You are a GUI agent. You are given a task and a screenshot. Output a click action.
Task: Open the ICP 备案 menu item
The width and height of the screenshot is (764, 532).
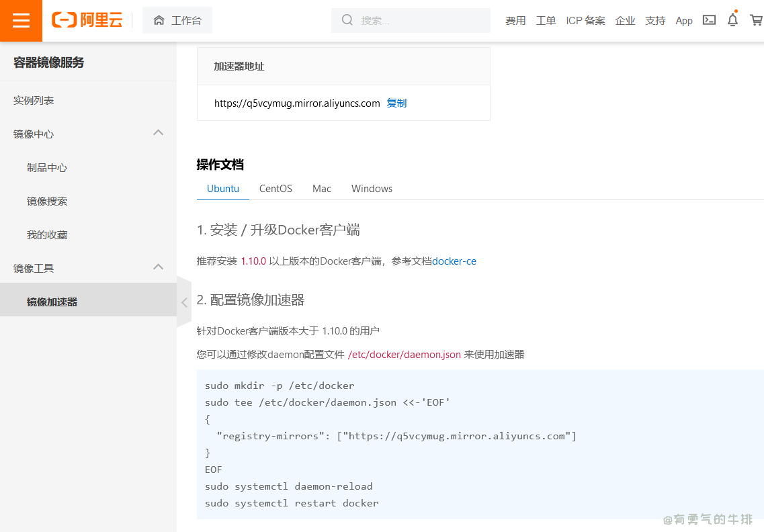585,21
